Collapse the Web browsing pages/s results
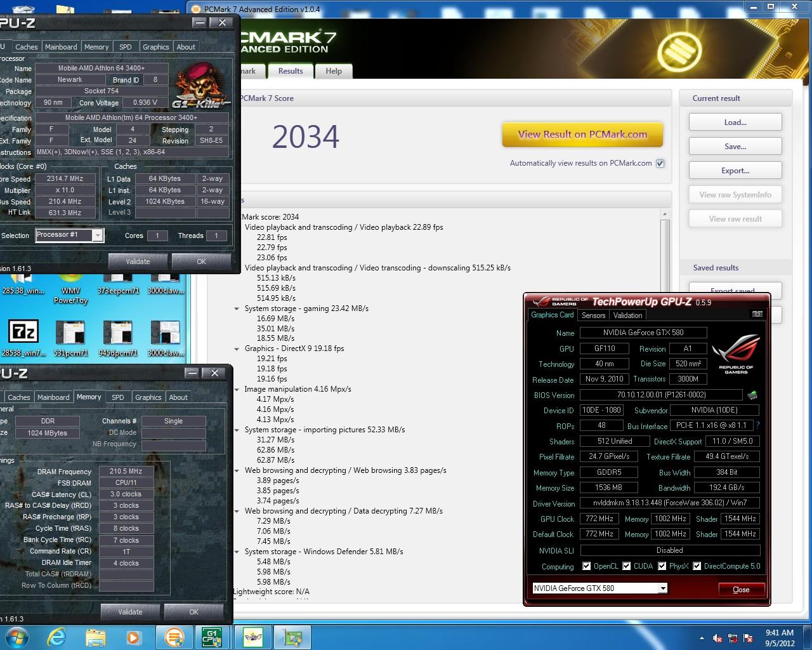The width and height of the screenshot is (812, 650). pos(237,470)
